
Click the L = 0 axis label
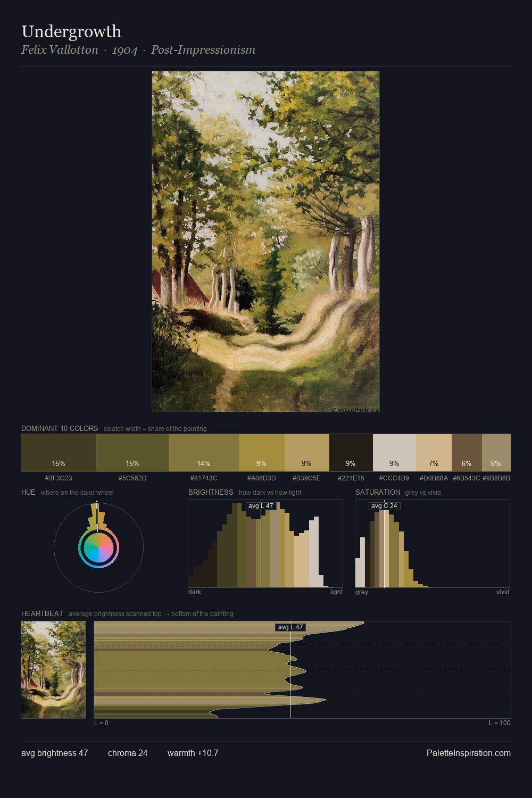coord(101,723)
